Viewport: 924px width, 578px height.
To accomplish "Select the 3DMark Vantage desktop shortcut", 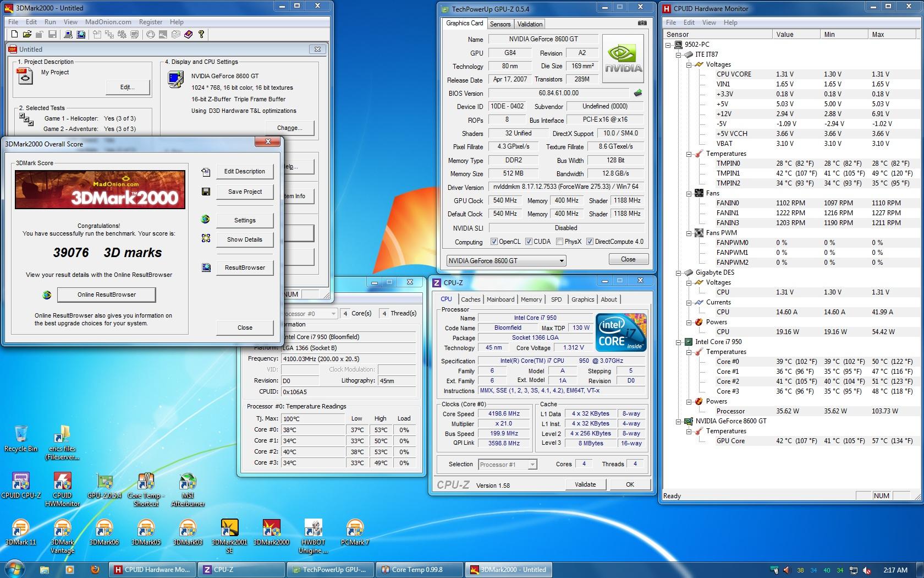I will point(62,537).
